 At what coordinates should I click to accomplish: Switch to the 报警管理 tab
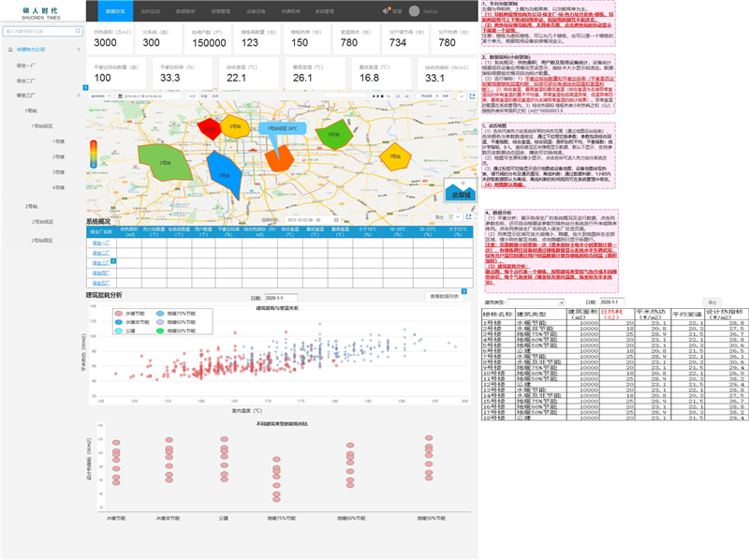point(221,11)
